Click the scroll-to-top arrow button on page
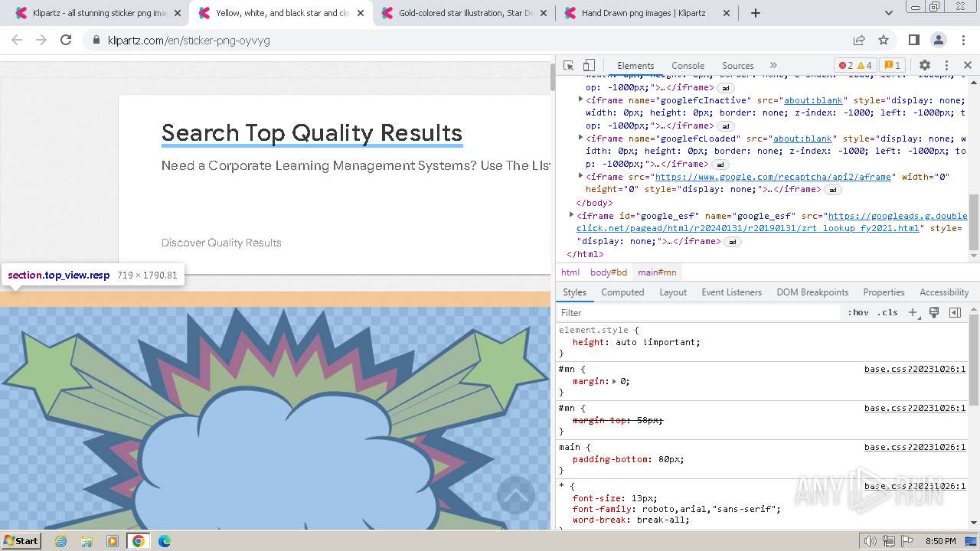 [516, 494]
